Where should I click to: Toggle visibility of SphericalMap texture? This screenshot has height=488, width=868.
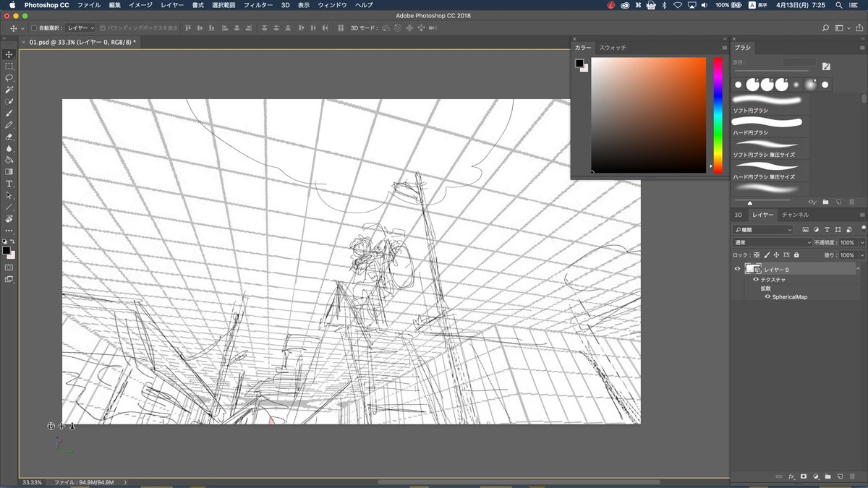coord(767,296)
